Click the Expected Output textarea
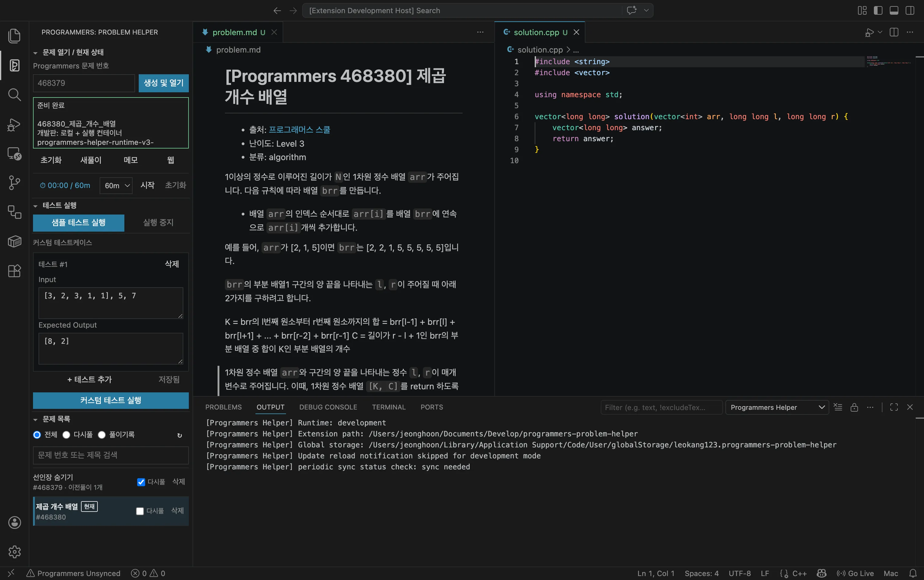Viewport: 924px width, 580px height. [x=111, y=348]
